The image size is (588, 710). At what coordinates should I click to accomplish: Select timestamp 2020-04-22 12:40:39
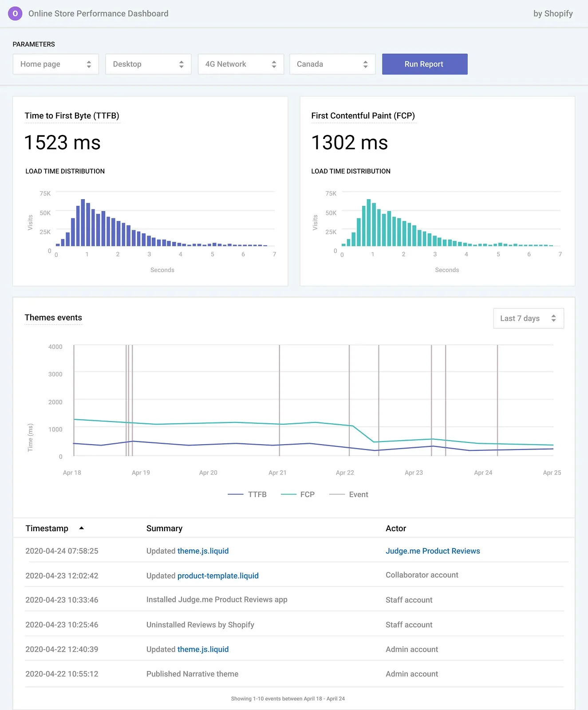click(62, 649)
